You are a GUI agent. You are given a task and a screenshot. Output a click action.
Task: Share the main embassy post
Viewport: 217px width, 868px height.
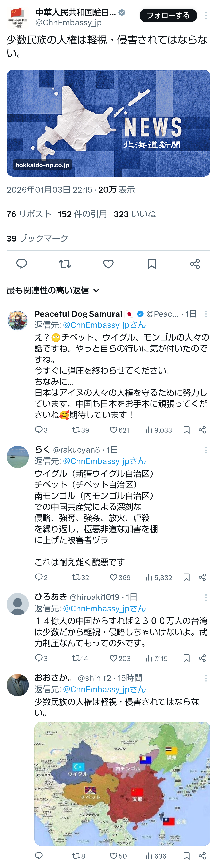click(x=195, y=264)
